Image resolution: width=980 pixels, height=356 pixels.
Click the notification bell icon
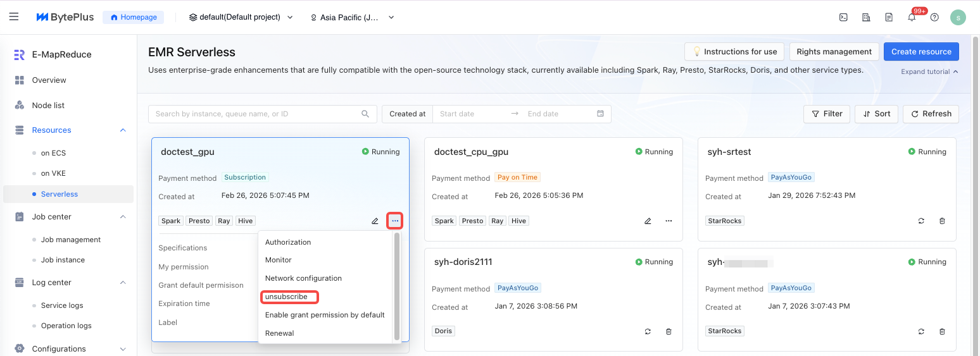[x=912, y=18]
